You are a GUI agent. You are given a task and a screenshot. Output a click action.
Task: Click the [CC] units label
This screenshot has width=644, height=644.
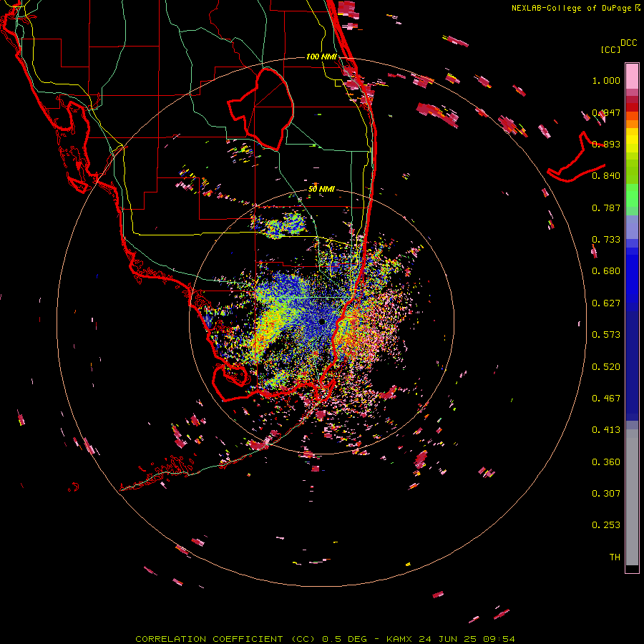click(x=610, y=49)
